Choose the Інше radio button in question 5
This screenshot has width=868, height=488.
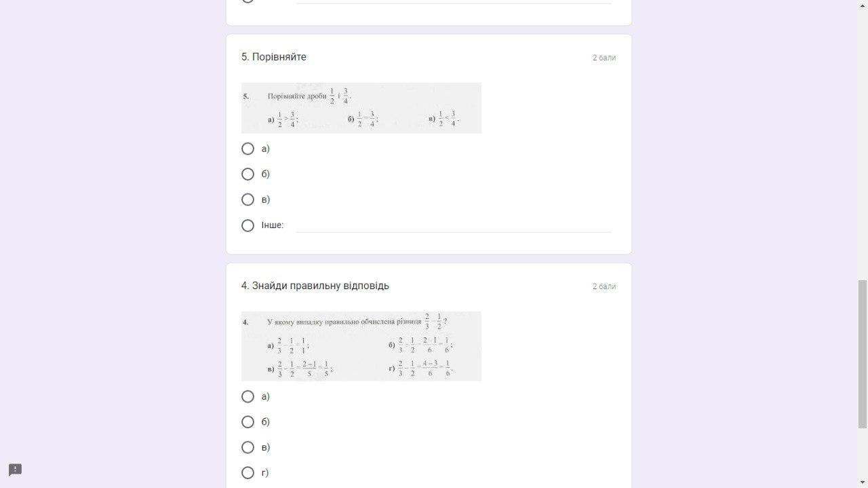(248, 225)
